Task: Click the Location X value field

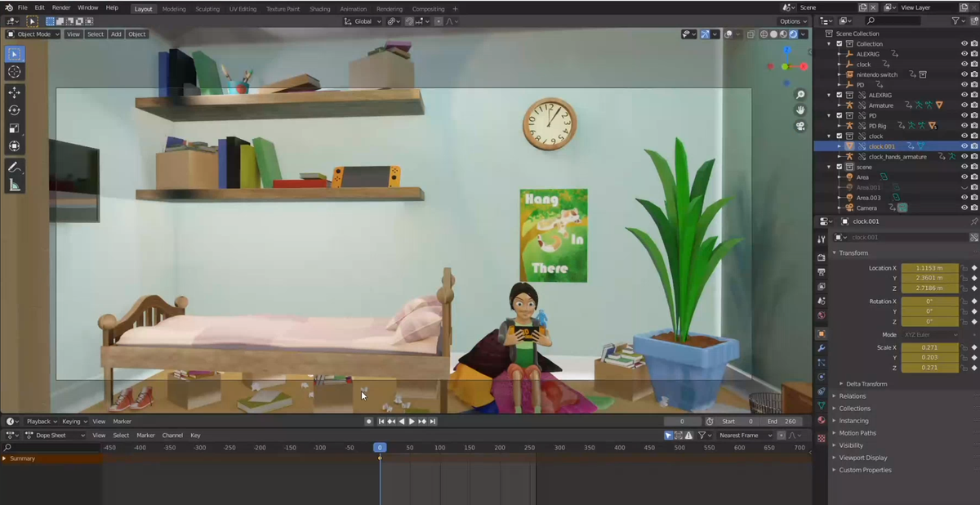Action: point(930,268)
